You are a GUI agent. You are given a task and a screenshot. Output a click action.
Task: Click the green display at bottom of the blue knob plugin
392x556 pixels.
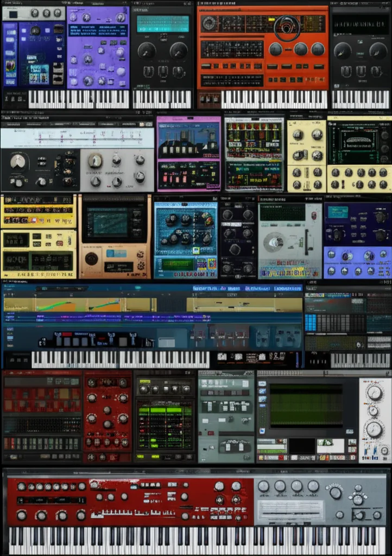pyautogui.click(x=178, y=264)
